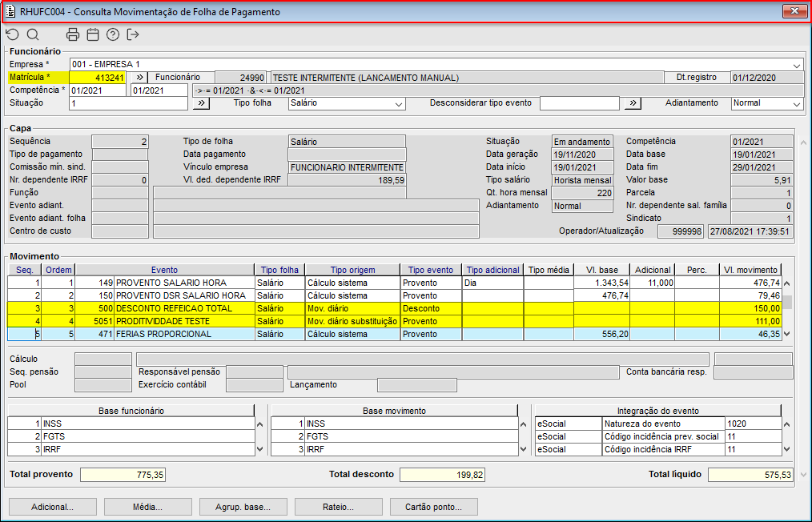The image size is (812, 522).
Task: Open help via question mark icon
Action: pyautogui.click(x=113, y=34)
